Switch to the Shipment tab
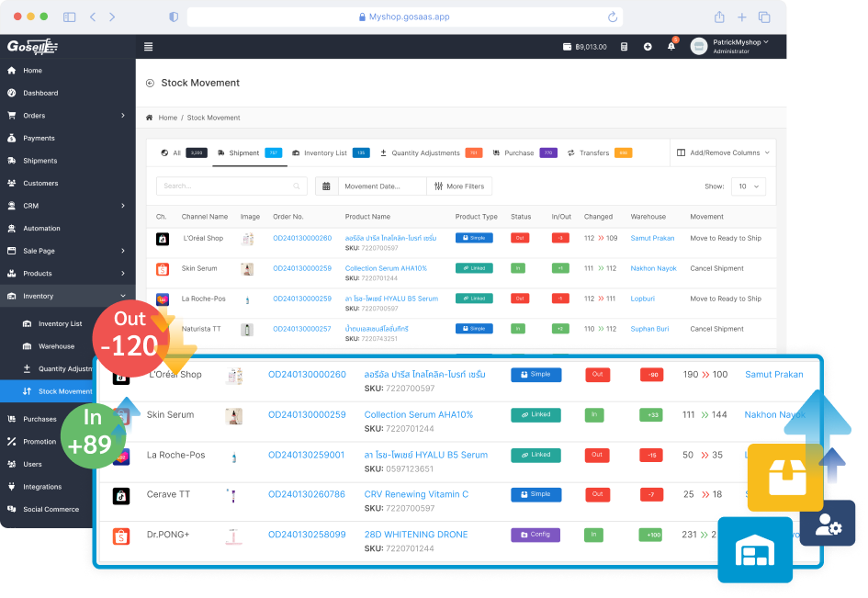This screenshot has width=868, height=598. click(250, 152)
